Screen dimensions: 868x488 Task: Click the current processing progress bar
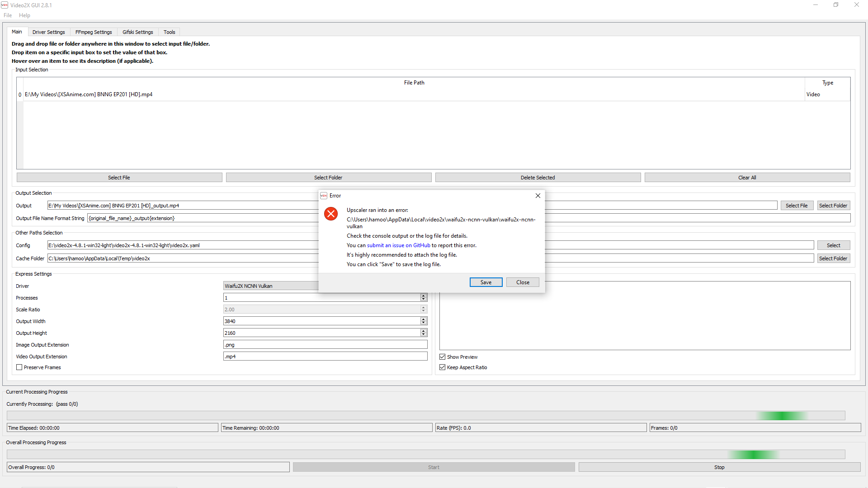[x=425, y=416]
